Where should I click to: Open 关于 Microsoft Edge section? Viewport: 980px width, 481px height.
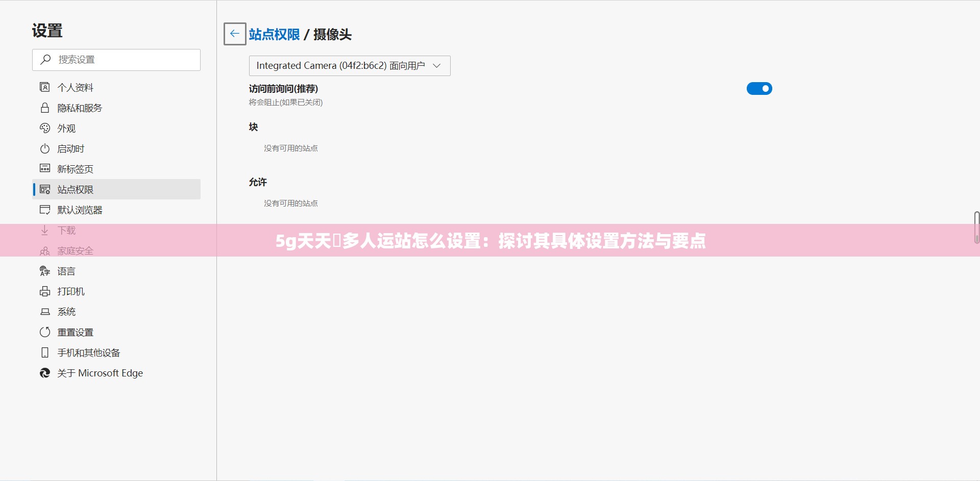point(116,373)
